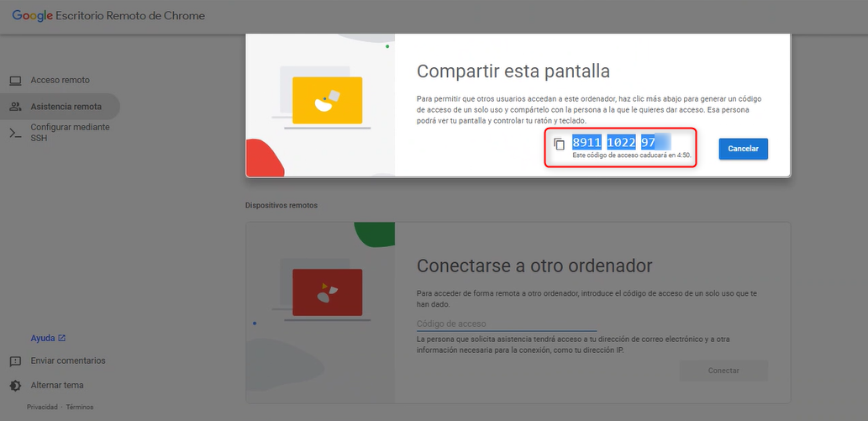Toggle the theme with Alternar tema
Screen dimensions: 868x421
(57, 386)
